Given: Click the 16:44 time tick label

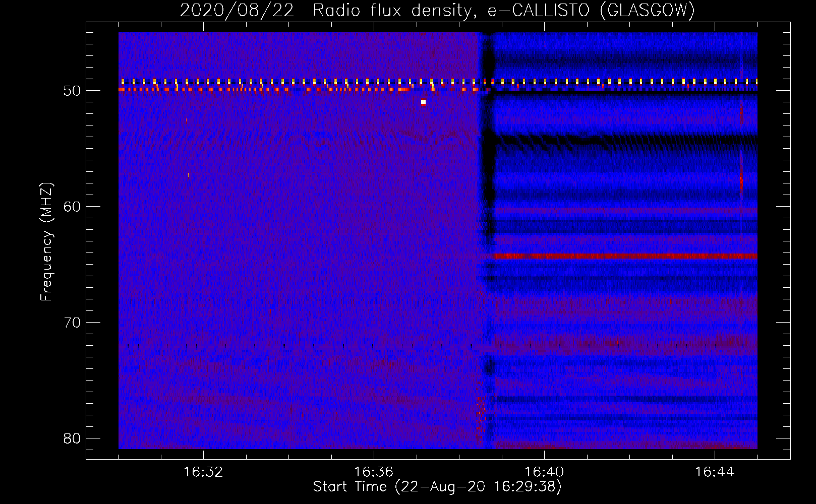Looking at the screenshot, I should [715, 472].
